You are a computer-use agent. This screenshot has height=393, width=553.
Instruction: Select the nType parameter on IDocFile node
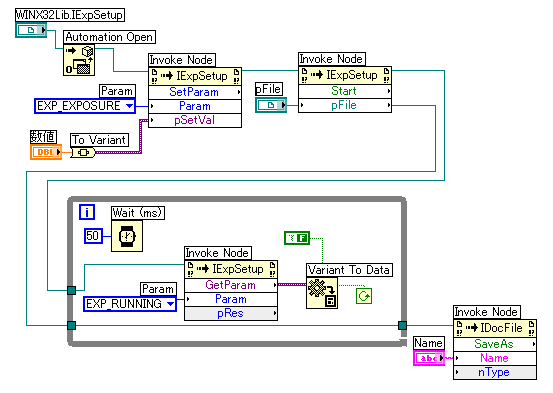point(495,372)
